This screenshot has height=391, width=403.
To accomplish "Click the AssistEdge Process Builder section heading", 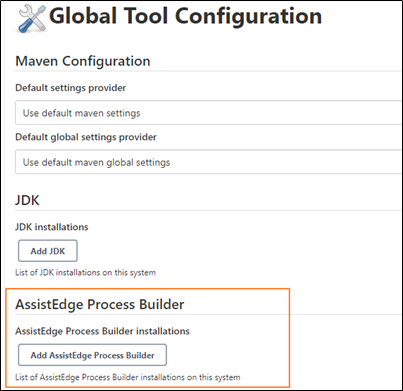I will pos(100,304).
